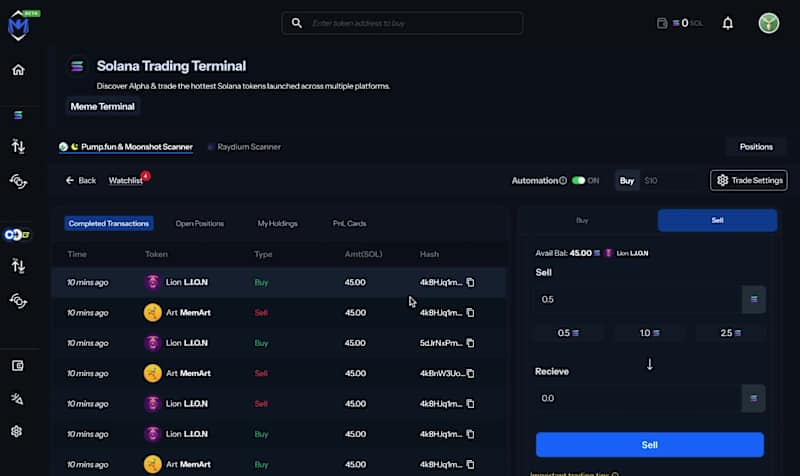Open the notifications bell
Screen dimensions: 800x476
click(x=727, y=23)
